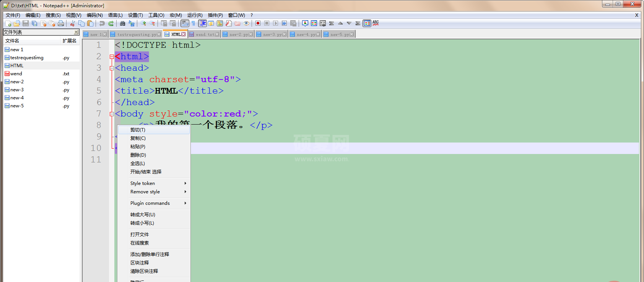Screen dimensions: 644x282
Task: Toggle the indent guide toolbar button
Action: point(202,23)
